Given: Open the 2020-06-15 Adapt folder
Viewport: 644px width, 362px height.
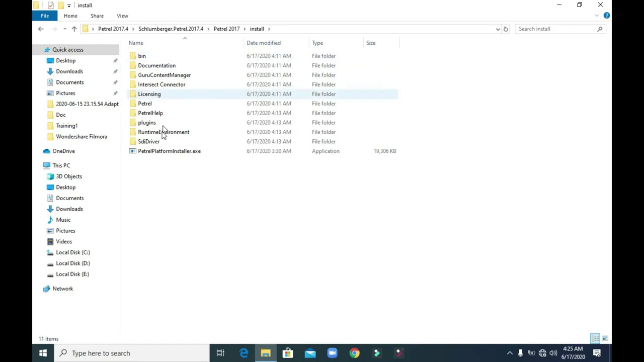Looking at the screenshot, I should [x=87, y=104].
